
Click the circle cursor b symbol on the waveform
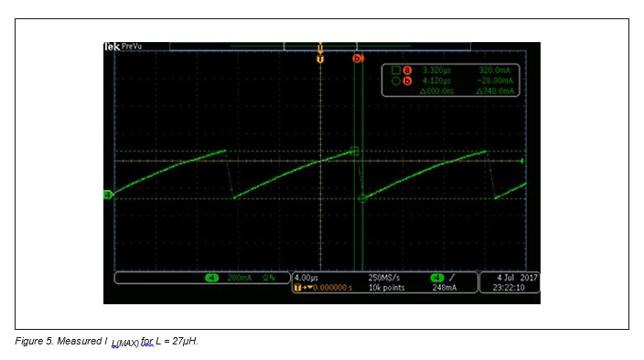(x=362, y=199)
